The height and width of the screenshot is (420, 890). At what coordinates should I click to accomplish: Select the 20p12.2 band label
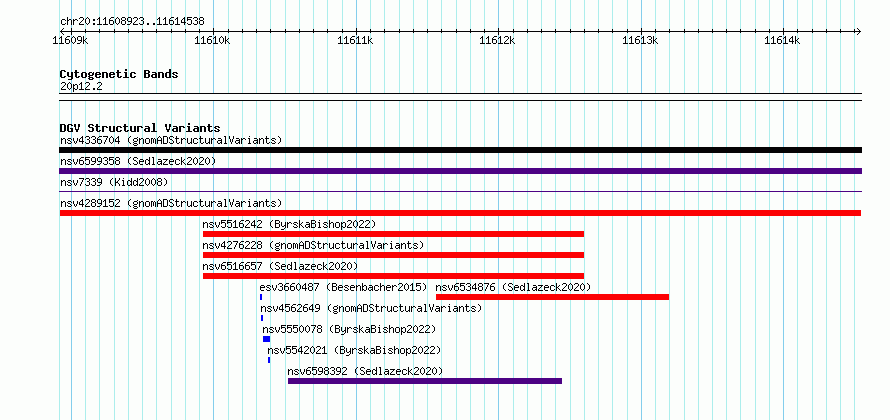coord(81,87)
